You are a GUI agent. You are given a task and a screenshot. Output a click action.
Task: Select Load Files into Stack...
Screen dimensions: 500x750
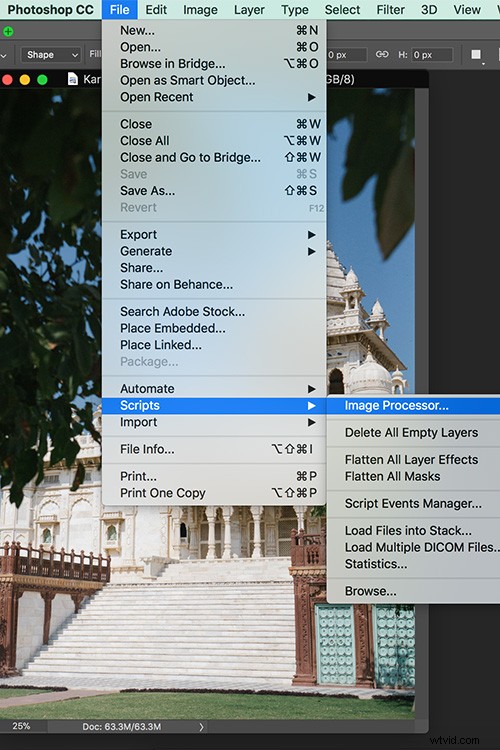pos(413,530)
